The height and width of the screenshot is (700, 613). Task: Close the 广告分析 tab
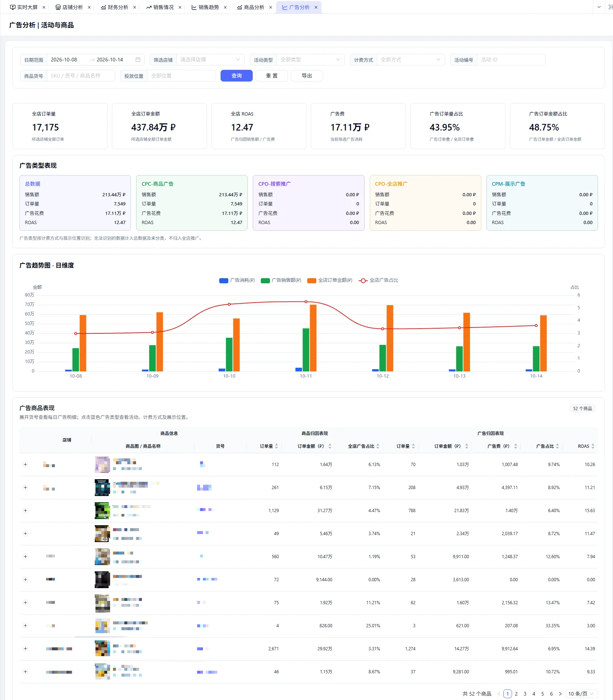click(x=316, y=7)
